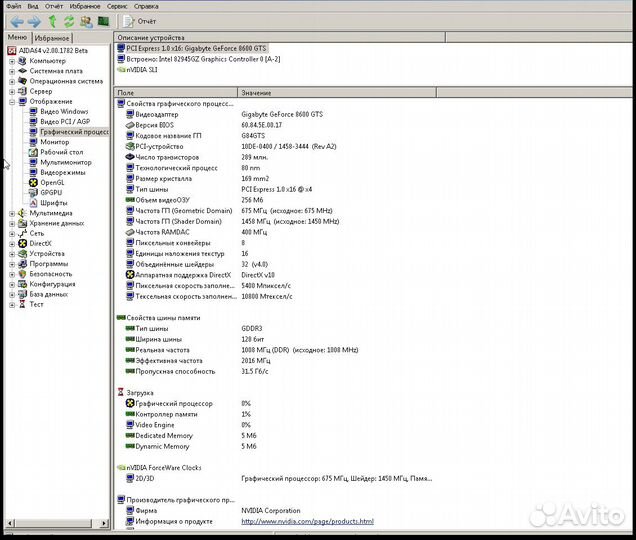Click the Refresh toolbar icon
Viewport: 636px width, 540px height.
click(69, 20)
